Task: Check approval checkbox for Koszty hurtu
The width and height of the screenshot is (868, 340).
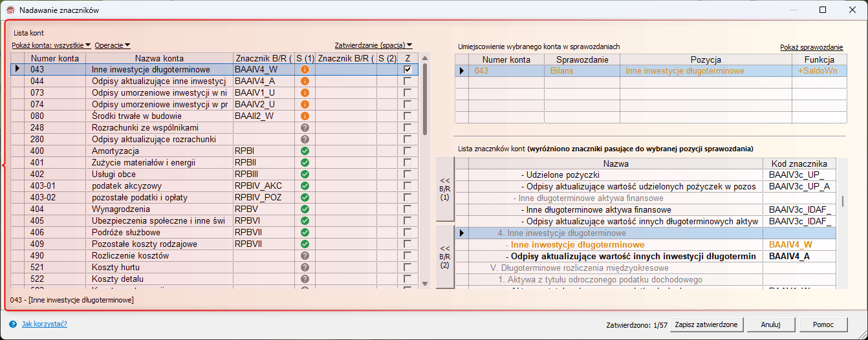Action: tap(407, 267)
